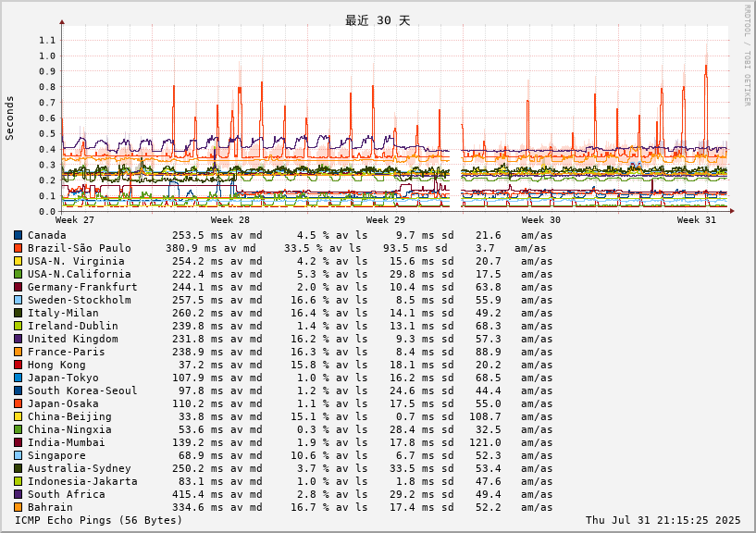This screenshot has width=756, height=533.
Task: Click the Italy-Milan color swatch
Action: [19, 313]
